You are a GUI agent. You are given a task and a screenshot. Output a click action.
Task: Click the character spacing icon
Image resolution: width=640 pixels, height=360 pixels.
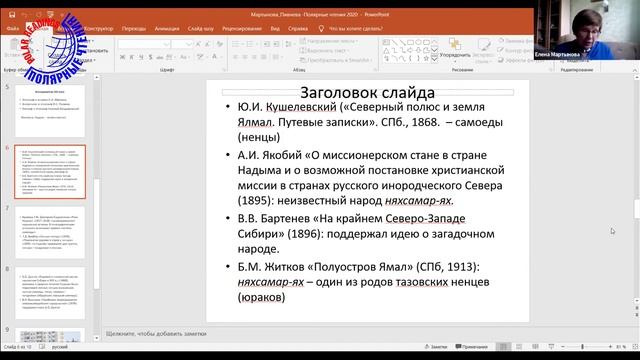(x=170, y=57)
